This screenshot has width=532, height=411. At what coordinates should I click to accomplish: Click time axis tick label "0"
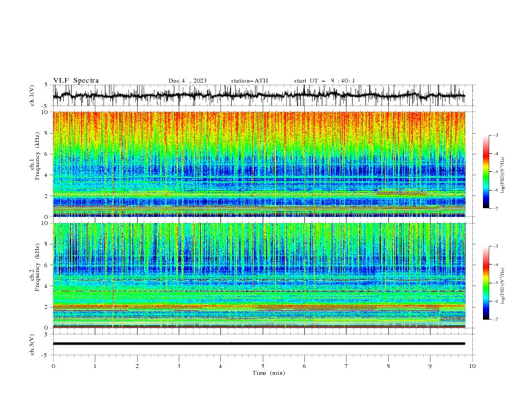[x=53, y=366]
